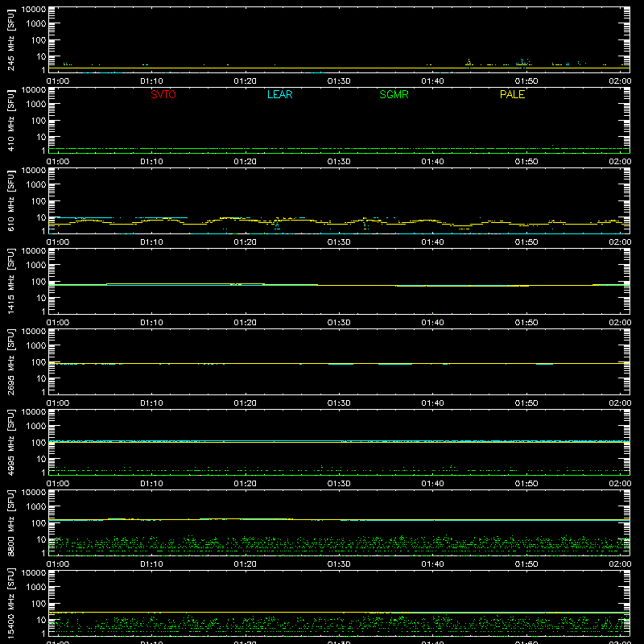Image resolution: width=644 pixels, height=644 pixels.
Task: Select the 610 MHz [SFU] axis title
Action: pyautogui.click(x=11, y=201)
